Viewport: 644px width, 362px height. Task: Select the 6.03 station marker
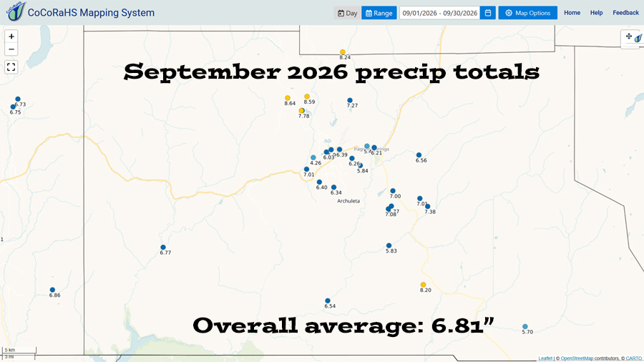point(326,152)
